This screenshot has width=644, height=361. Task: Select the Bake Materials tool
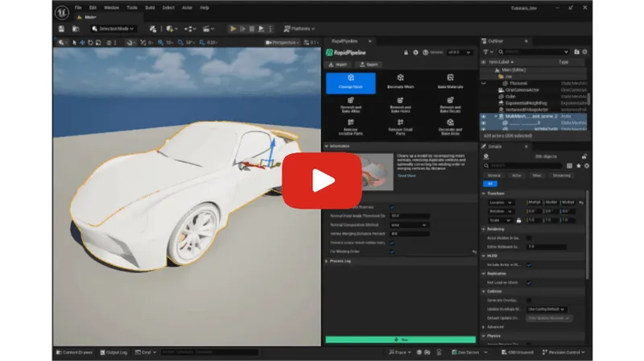click(450, 82)
